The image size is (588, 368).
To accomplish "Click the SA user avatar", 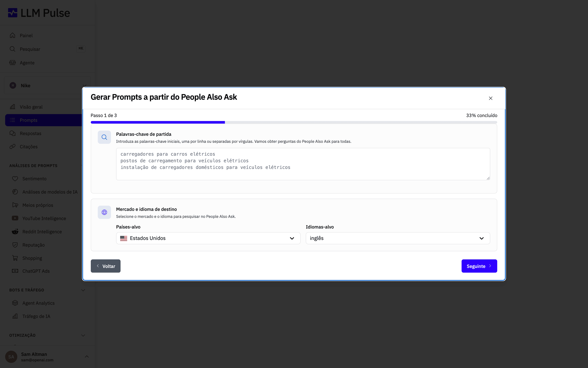I will [11, 357].
